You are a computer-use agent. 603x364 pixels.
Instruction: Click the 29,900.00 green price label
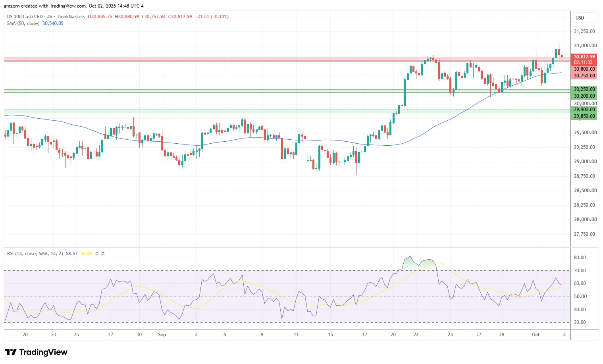click(584, 110)
